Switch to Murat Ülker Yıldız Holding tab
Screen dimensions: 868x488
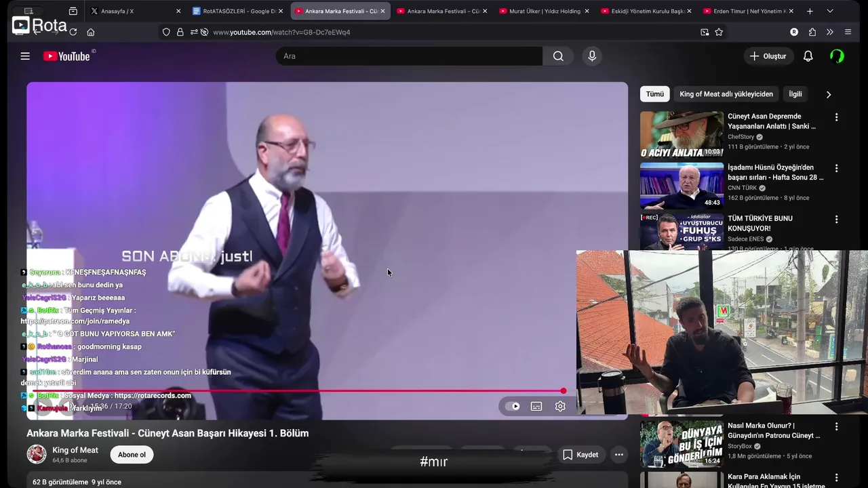(544, 11)
